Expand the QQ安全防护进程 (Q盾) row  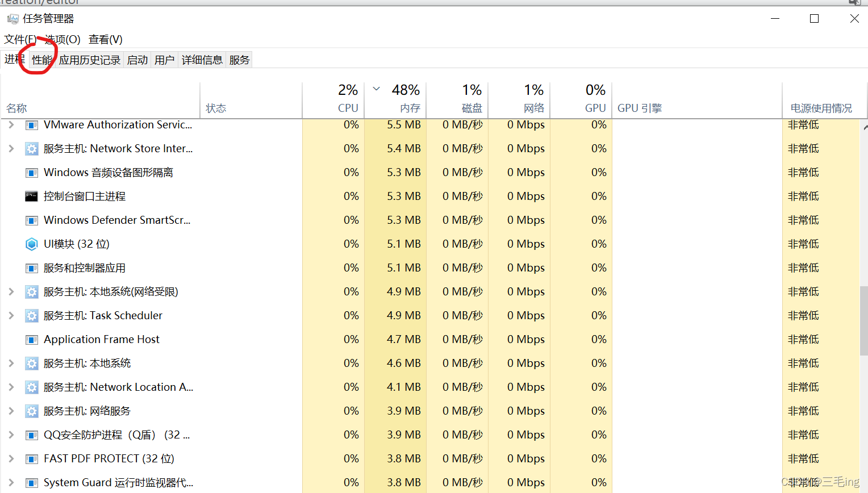(x=11, y=434)
